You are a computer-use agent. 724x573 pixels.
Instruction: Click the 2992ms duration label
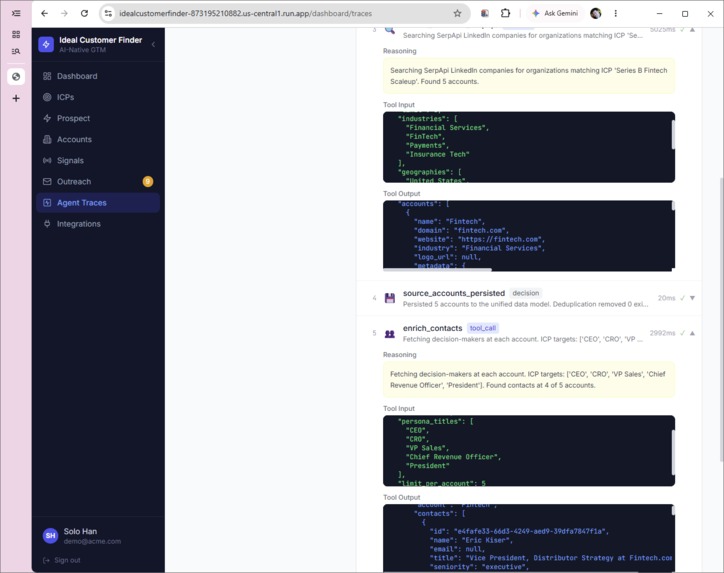coord(662,333)
